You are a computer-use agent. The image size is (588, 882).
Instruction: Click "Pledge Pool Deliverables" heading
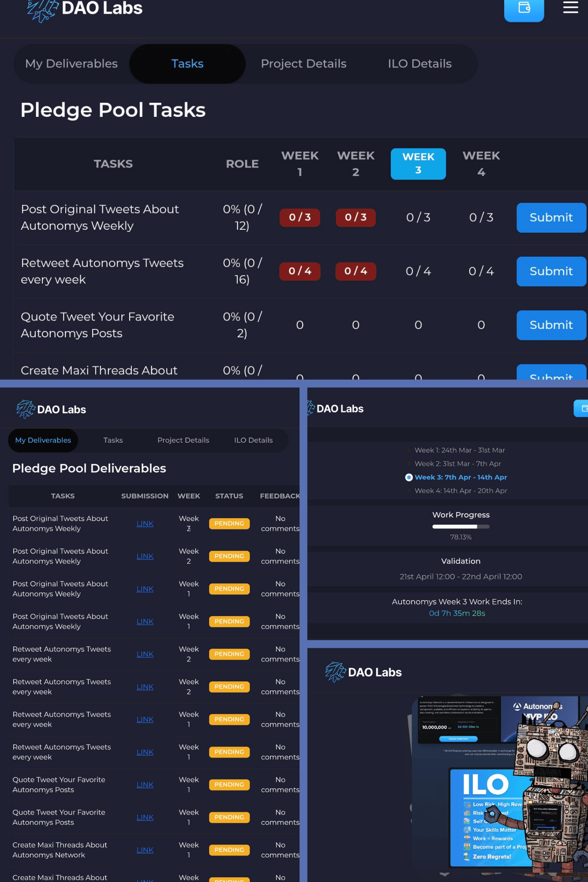coord(89,468)
